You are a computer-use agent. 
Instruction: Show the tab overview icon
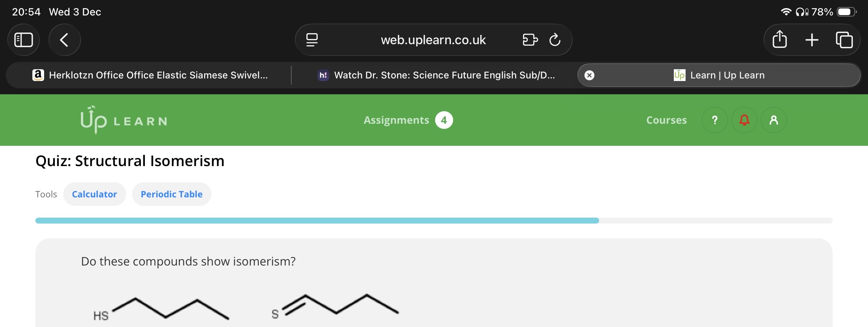(x=844, y=40)
